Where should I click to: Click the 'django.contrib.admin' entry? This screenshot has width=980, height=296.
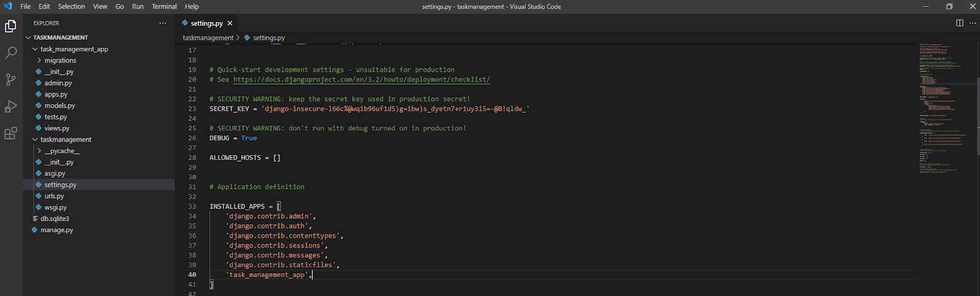tap(269, 216)
